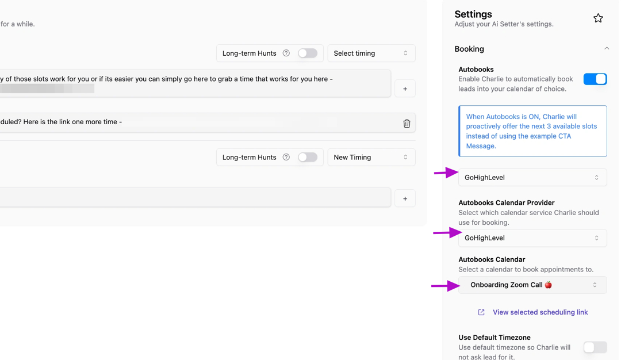Enable the Use Default Timezone toggle
This screenshot has height=360, width=644.
coord(595,347)
